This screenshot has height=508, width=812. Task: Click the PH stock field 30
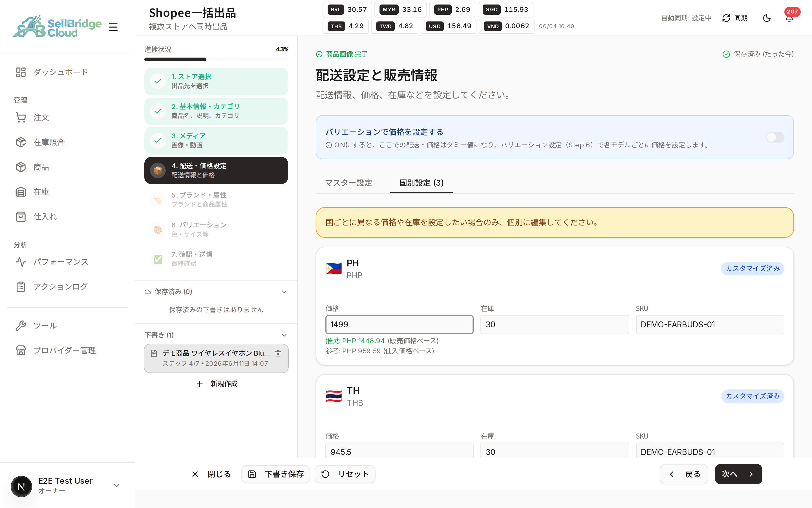555,324
